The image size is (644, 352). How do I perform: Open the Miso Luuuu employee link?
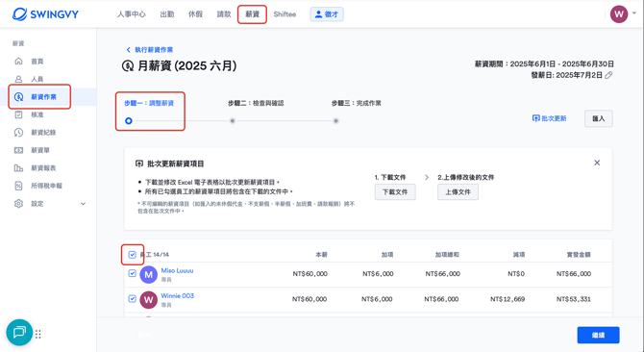(177, 270)
